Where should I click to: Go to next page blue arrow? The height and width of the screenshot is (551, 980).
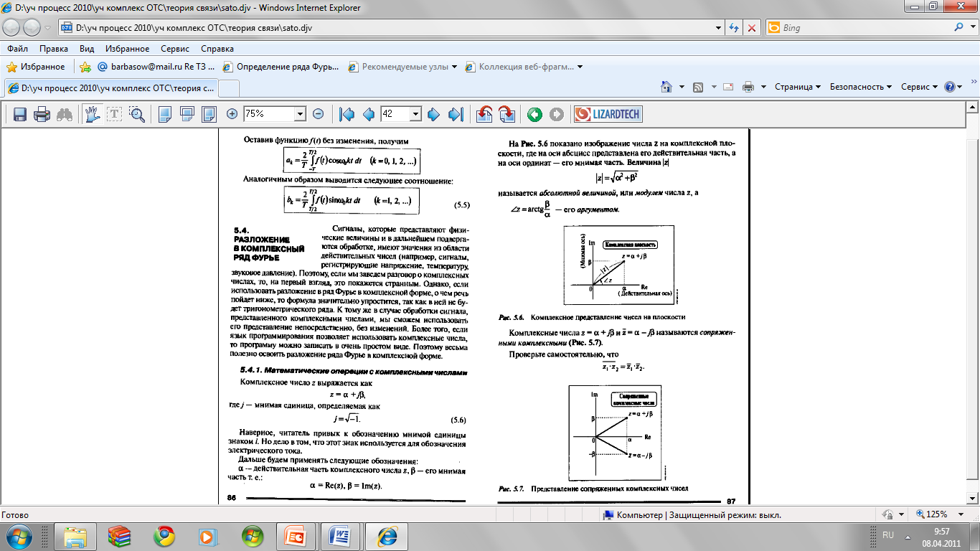433,114
